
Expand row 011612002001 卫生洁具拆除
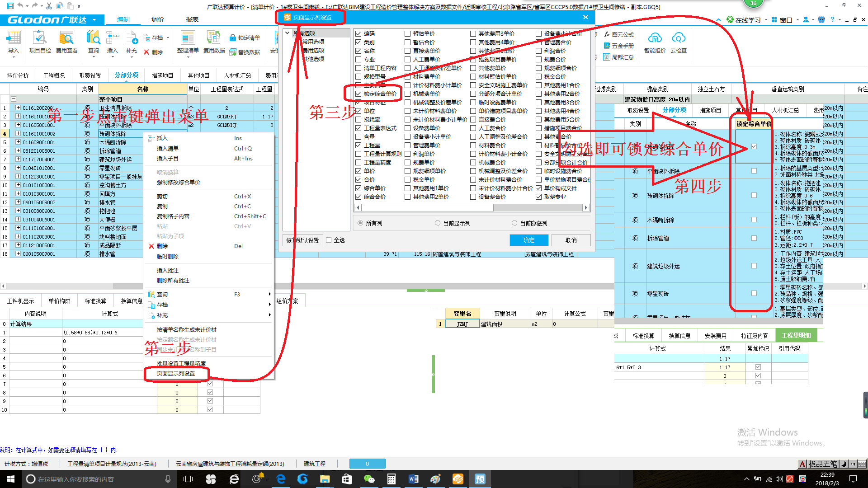(x=18, y=108)
